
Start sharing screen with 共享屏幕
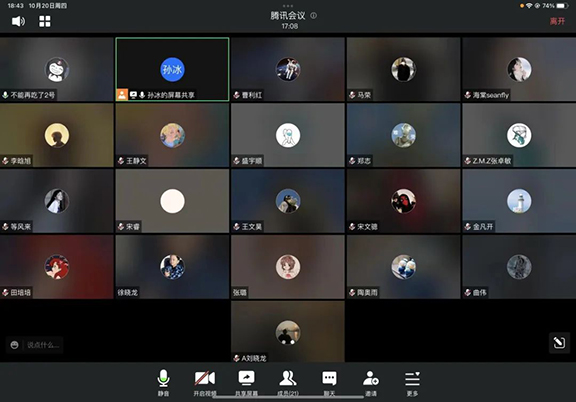click(246, 383)
